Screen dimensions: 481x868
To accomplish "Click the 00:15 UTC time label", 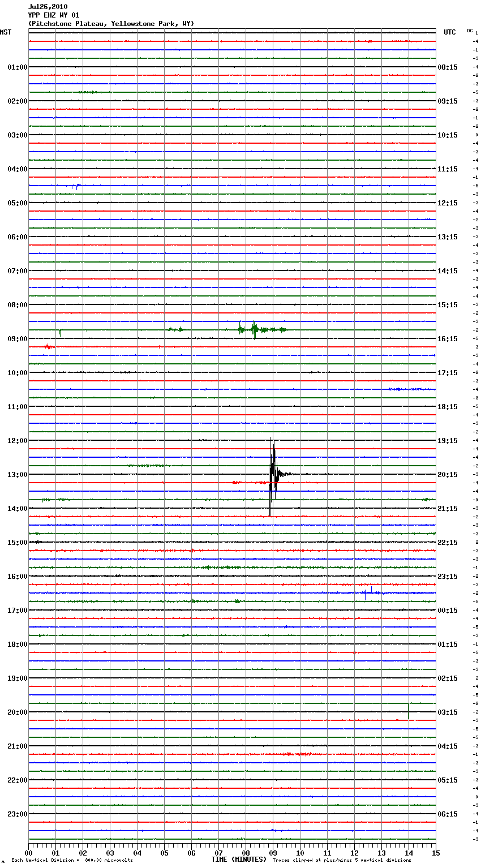I will pyautogui.click(x=448, y=610).
